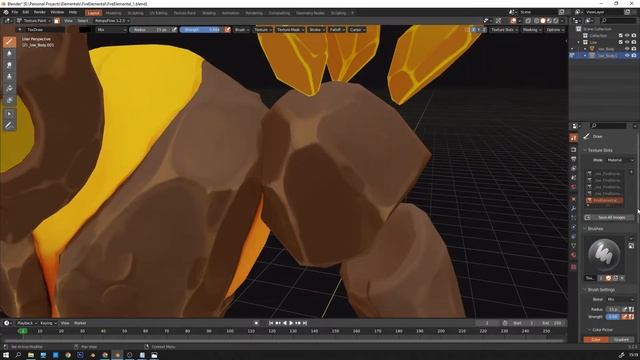Open the Scene properties tab
640x360 pixels.
[x=573, y=178]
